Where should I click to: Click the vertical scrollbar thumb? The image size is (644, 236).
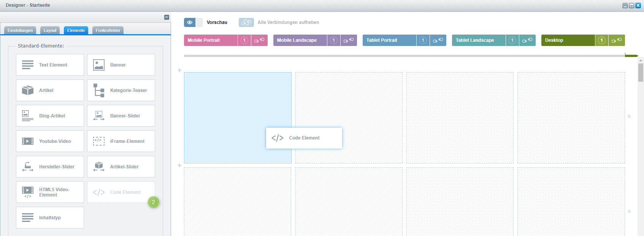point(641,73)
